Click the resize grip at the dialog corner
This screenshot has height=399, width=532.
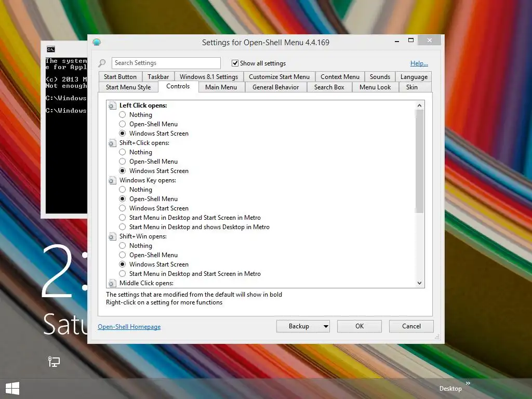click(437, 337)
